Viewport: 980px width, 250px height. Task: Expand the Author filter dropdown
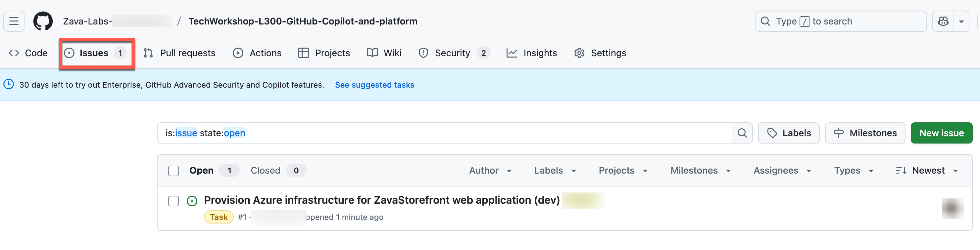pos(490,171)
